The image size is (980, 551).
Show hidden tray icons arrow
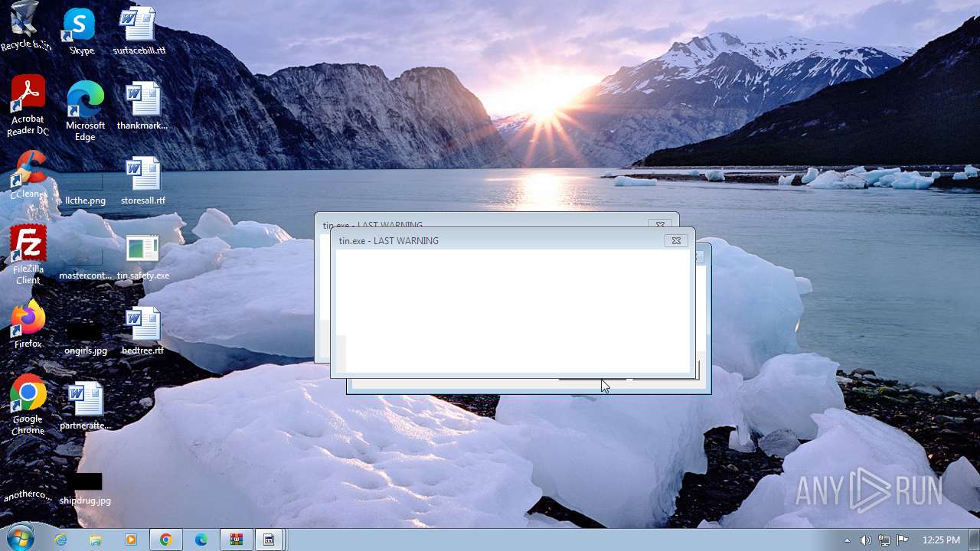point(847,540)
